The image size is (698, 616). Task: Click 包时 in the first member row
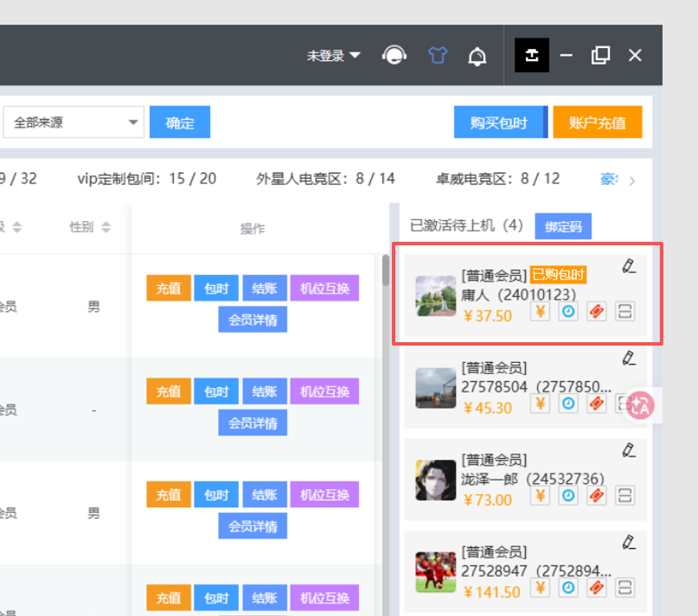click(x=216, y=288)
